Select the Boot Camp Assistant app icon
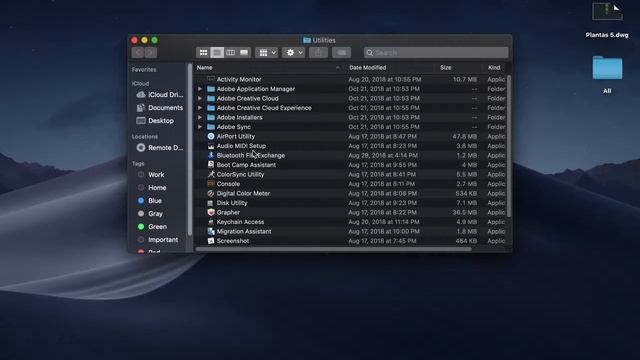This screenshot has width=640, height=360. click(x=211, y=164)
